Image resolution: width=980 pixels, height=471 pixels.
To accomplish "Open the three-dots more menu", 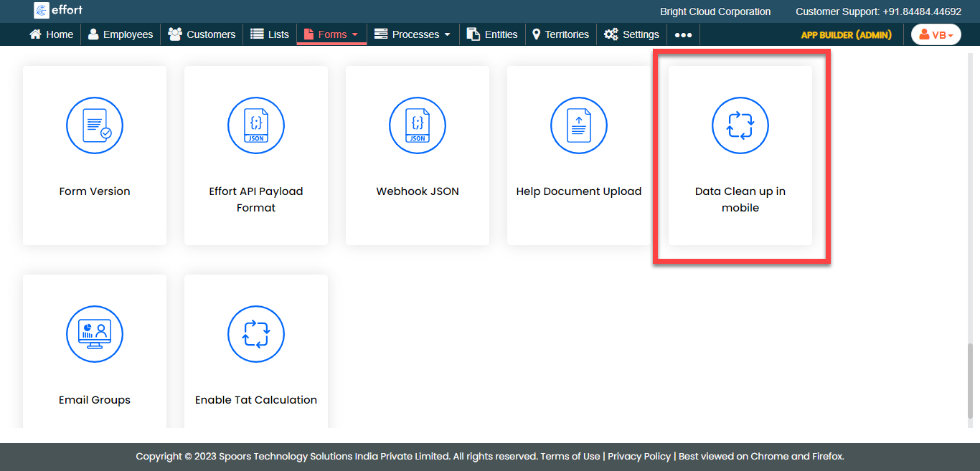I will coord(683,34).
